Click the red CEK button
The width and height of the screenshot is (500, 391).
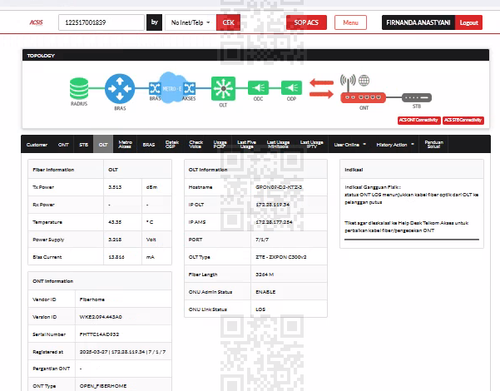coord(228,22)
